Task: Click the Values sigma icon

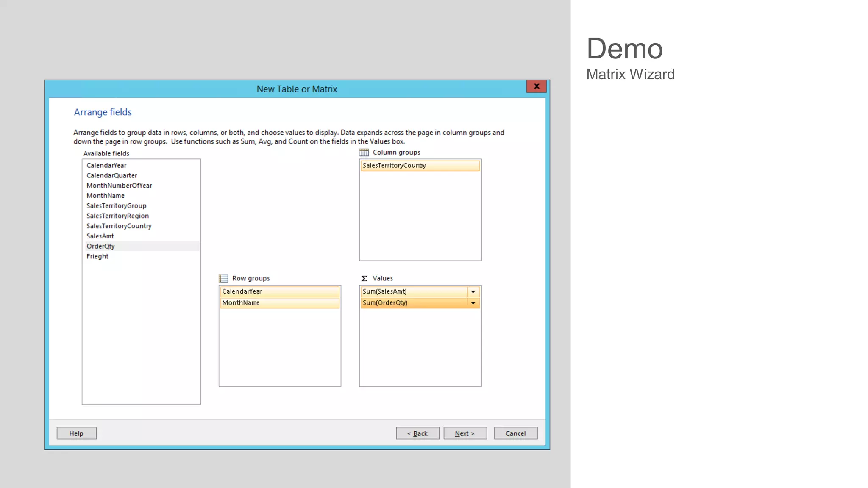Action: pyautogui.click(x=364, y=278)
